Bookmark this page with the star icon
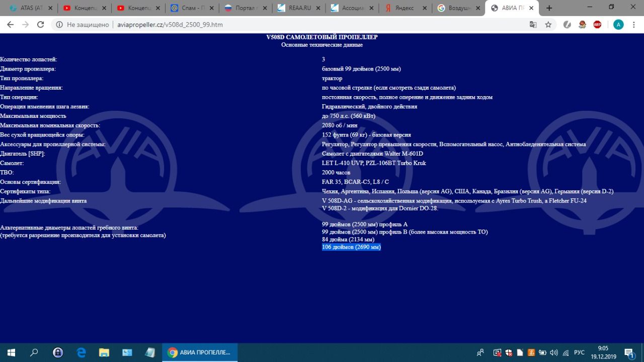Viewport: 644px width, 362px height. (548, 25)
